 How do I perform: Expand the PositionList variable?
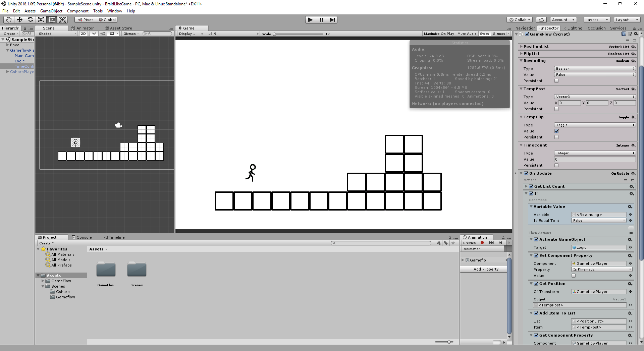[x=521, y=47]
